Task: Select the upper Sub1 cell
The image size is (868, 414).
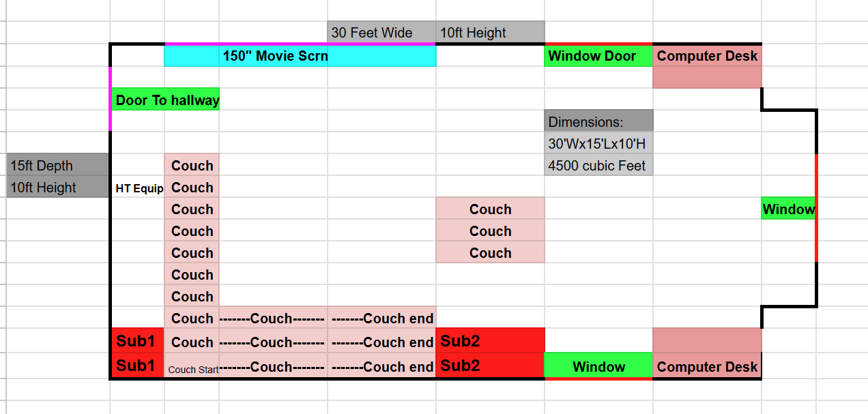Action: coord(136,341)
